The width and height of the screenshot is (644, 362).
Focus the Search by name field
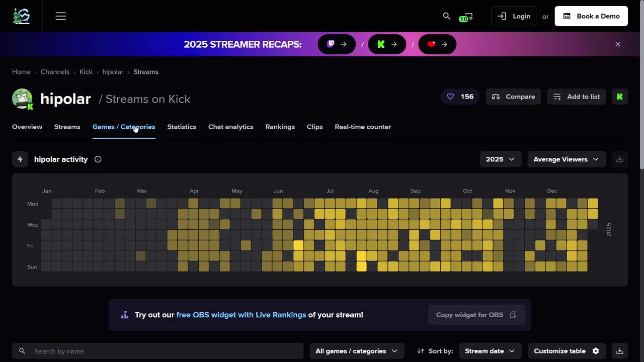[158, 351]
